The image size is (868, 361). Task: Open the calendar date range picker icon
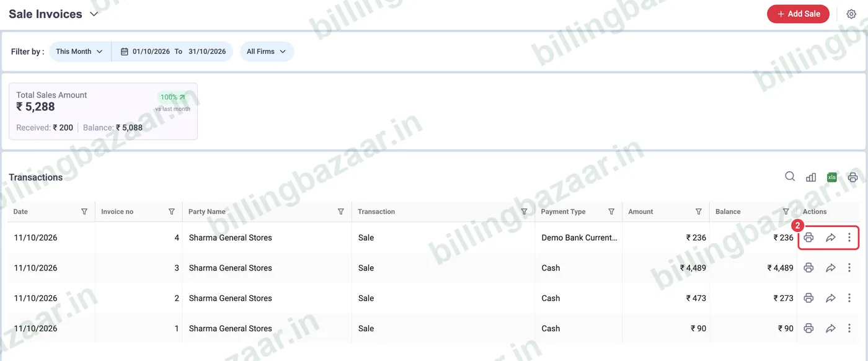(124, 51)
